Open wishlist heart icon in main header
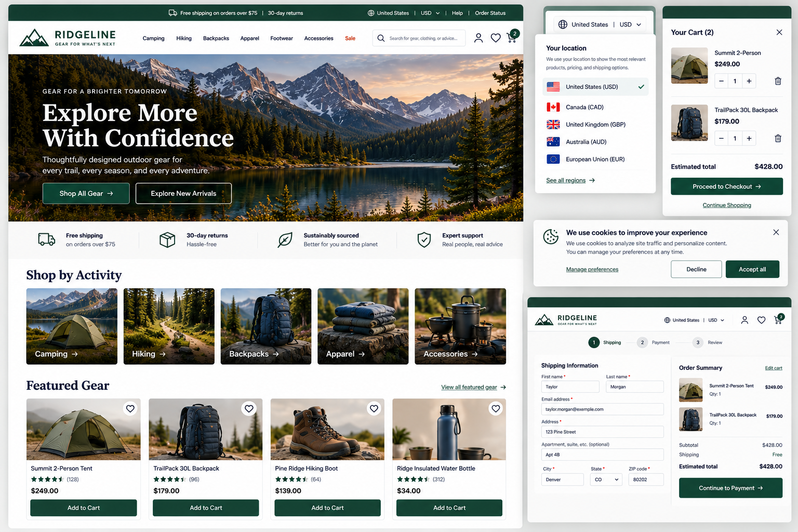This screenshot has width=798, height=532. click(496, 38)
